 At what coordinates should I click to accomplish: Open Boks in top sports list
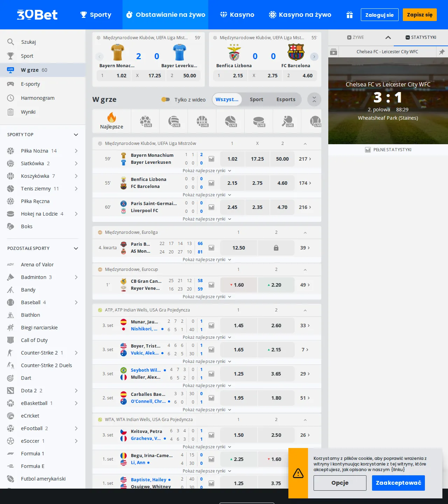point(43,226)
